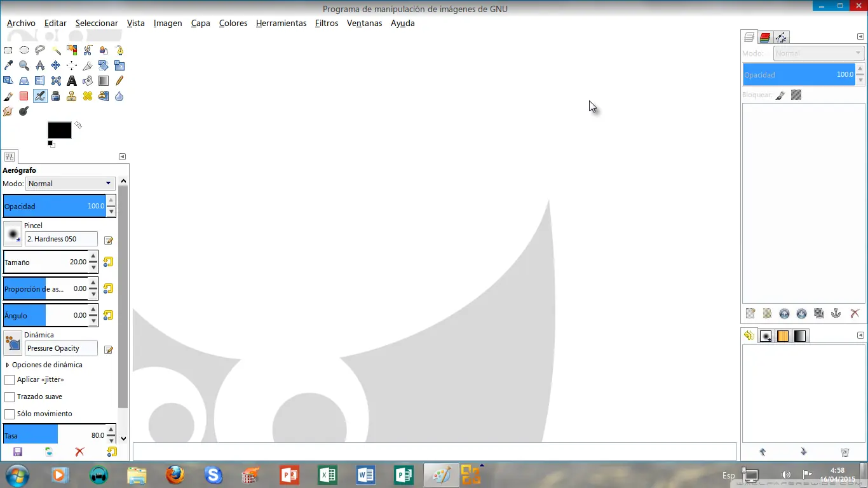
Task: Select the Blend gradient tool
Action: (104, 81)
